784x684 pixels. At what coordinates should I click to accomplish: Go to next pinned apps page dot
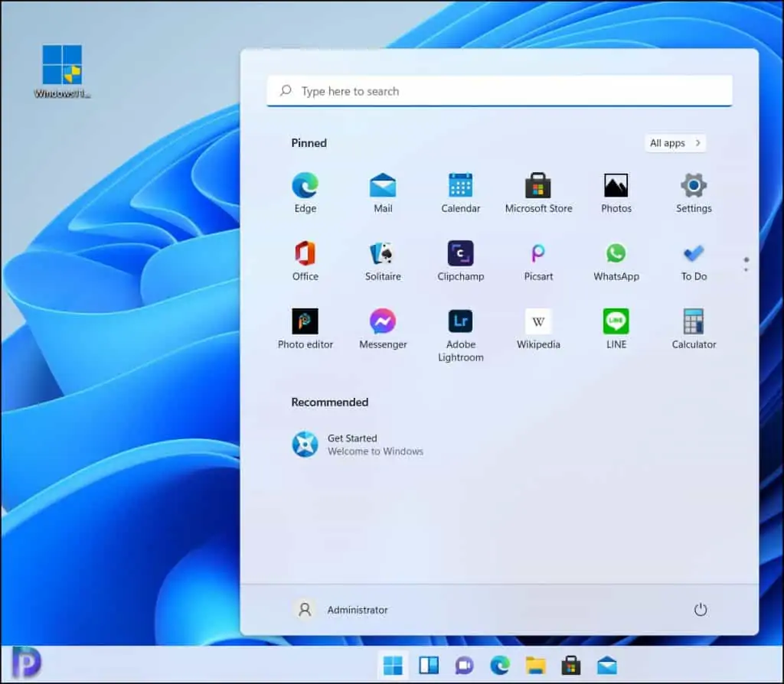[746, 270]
